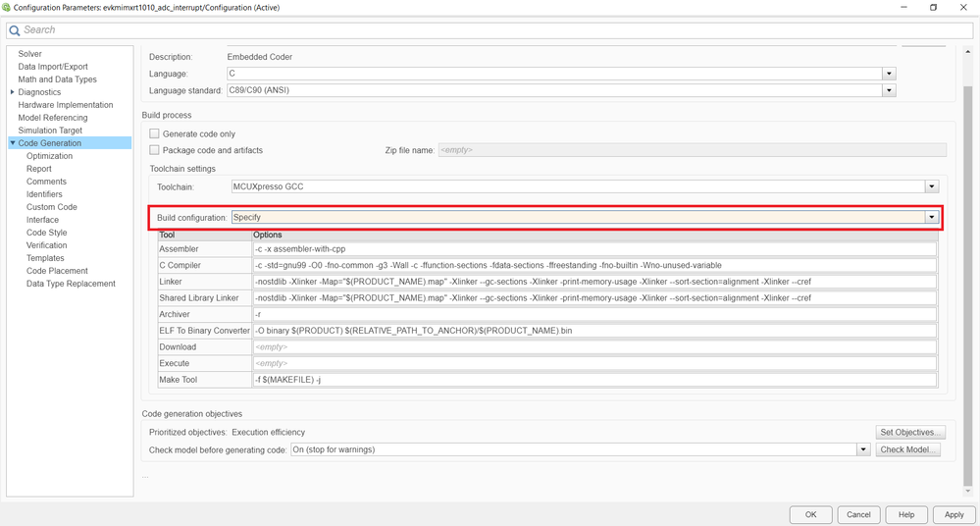This screenshot has height=526, width=980.
Task: Click the Apply button
Action: 954,515
